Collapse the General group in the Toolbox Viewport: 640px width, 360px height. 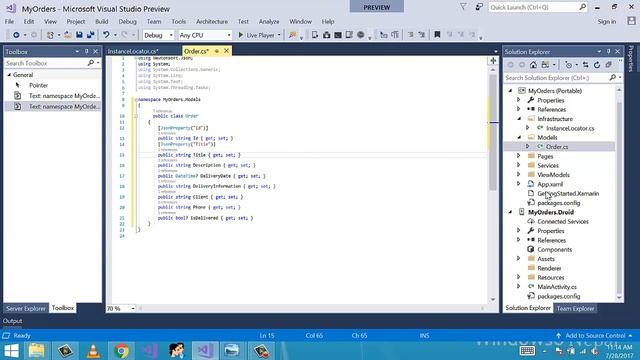(9, 75)
